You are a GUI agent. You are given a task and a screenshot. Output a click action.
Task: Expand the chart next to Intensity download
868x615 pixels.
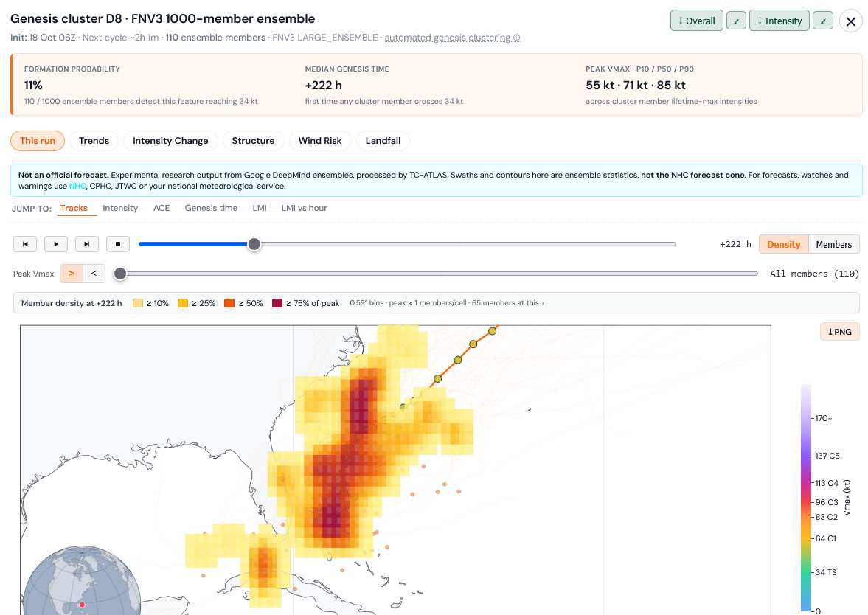[823, 21]
